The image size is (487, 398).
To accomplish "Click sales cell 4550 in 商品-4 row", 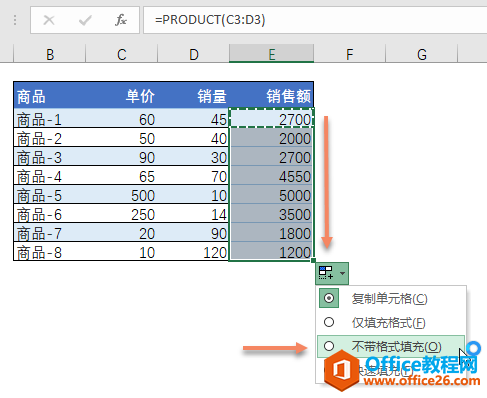I will click(271, 175).
